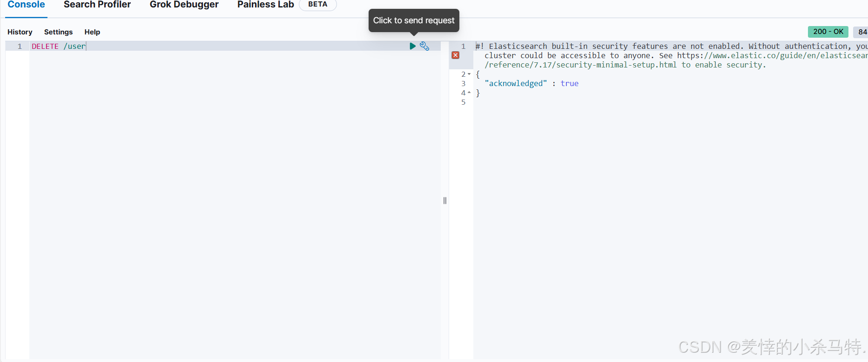Viewport: 868px width, 362px height.
Task: Click the 200 - OK status badge
Action: click(828, 32)
